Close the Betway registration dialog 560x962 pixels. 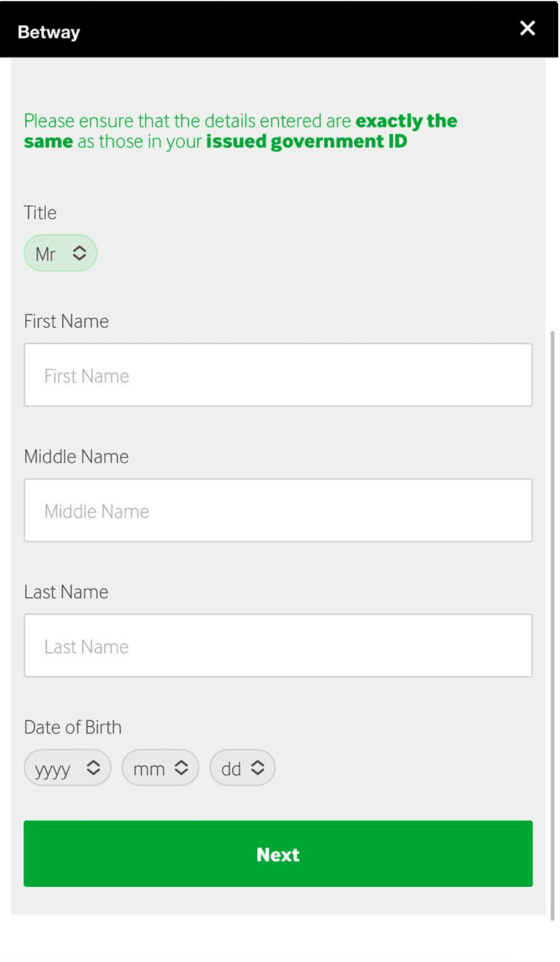[527, 28]
